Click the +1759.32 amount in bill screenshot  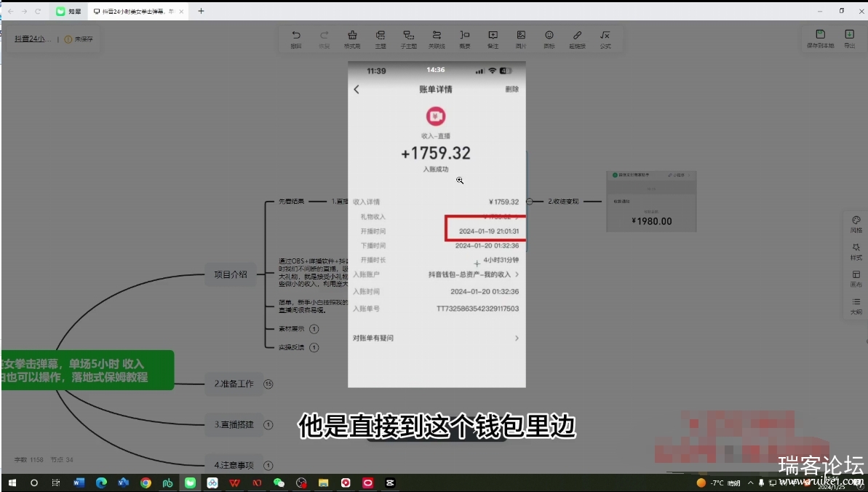point(436,153)
